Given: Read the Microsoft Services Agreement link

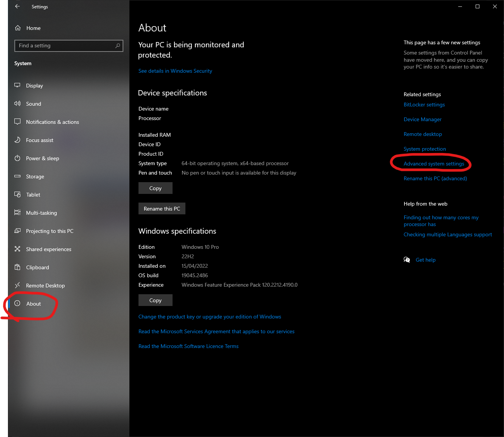Looking at the screenshot, I should click(x=216, y=331).
